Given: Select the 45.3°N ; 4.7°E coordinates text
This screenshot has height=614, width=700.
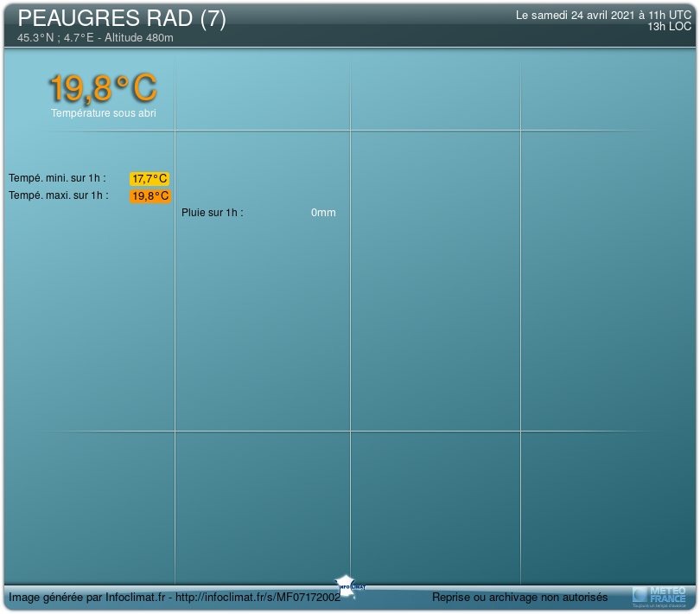Looking at the screenshot, I should [57, 38].
